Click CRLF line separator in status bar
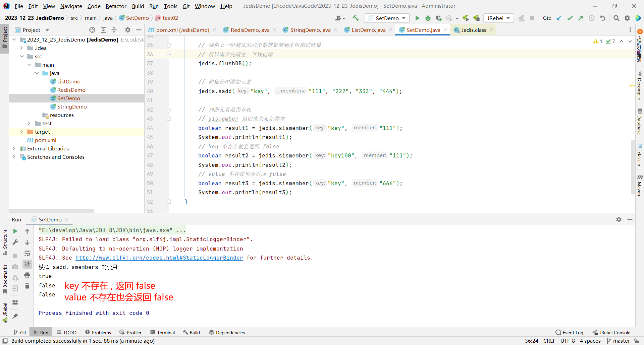Image resolution: width=644 pixels, height=345 pixels. click(549, 341)
